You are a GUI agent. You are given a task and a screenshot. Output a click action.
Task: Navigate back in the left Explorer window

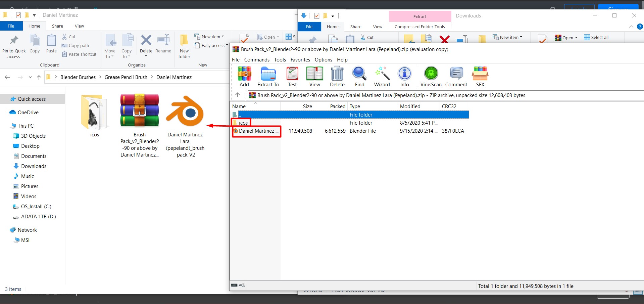point(7,77)
